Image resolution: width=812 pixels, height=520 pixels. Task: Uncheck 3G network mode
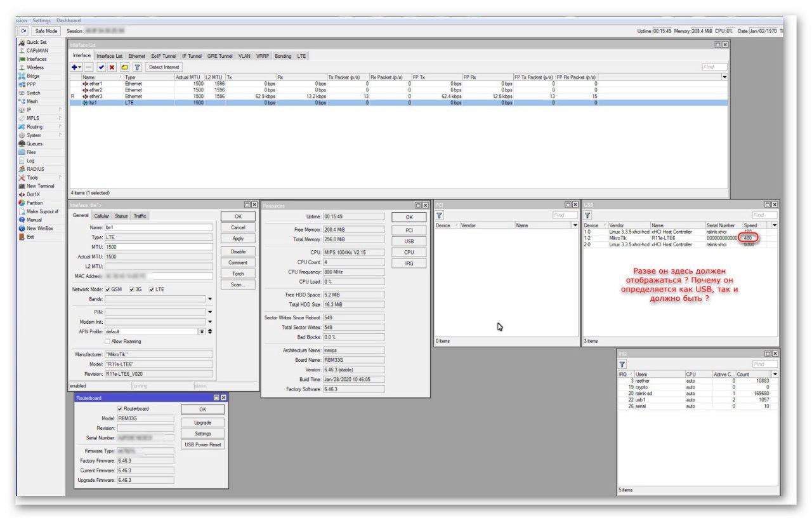pos(131,289)
